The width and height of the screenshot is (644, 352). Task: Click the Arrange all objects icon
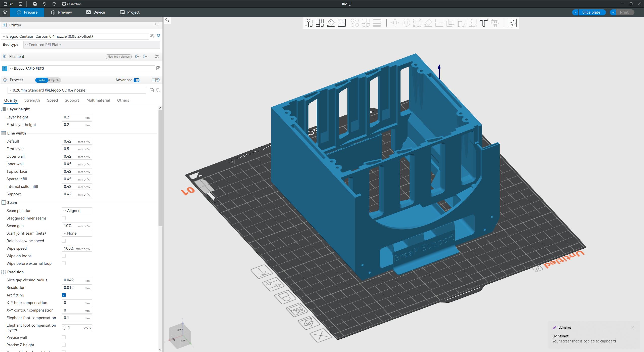pyautogui.click(x=342, y=23)
